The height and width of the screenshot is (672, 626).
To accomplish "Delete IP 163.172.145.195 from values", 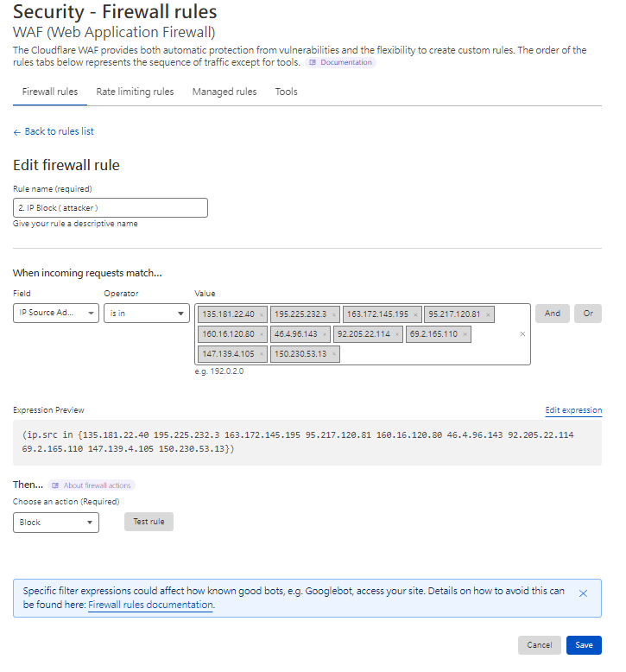I will (x=415, y=314).
